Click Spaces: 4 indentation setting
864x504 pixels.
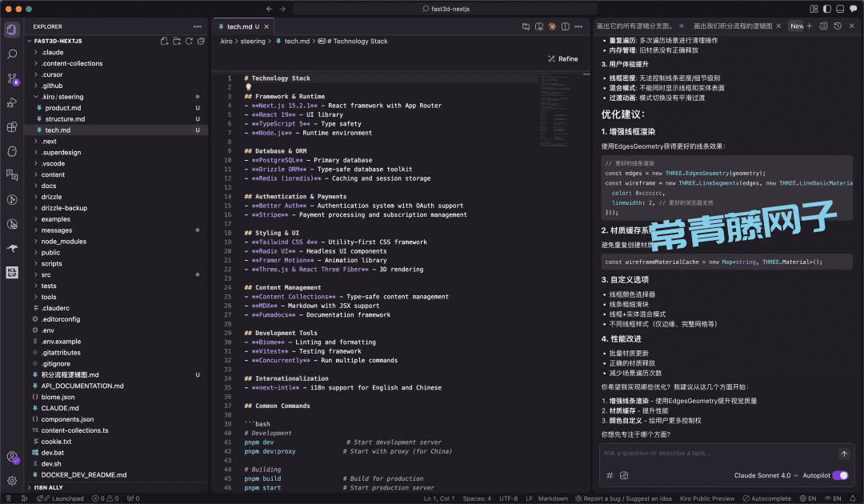click(477, 498)
